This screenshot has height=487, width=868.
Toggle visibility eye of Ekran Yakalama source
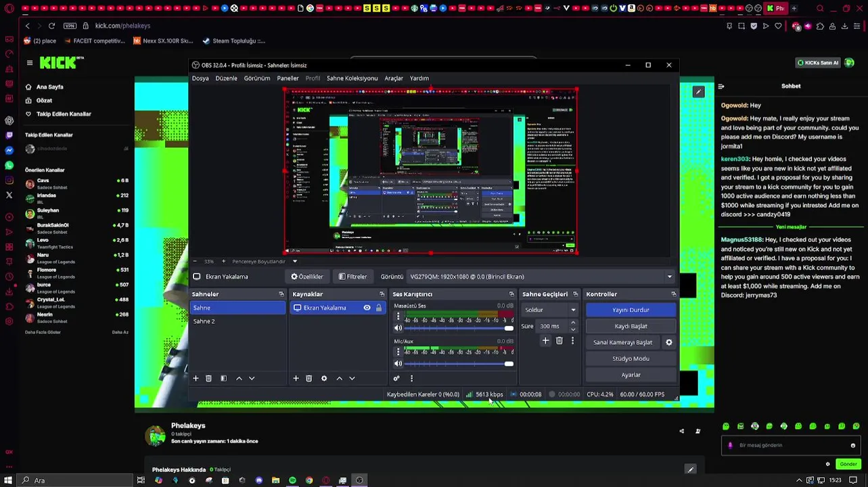(367, 308)
